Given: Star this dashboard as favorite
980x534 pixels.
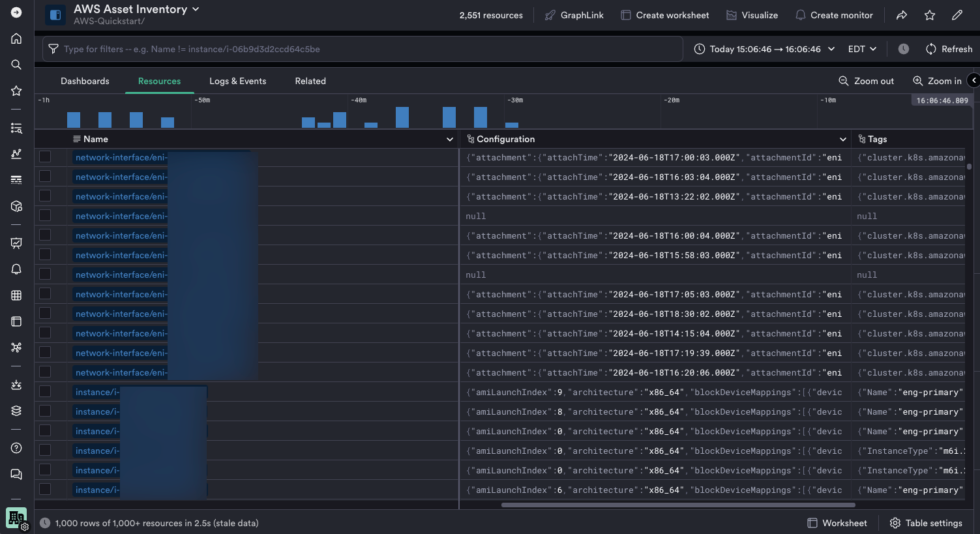Looking at the screenshot, I should 930,15.
